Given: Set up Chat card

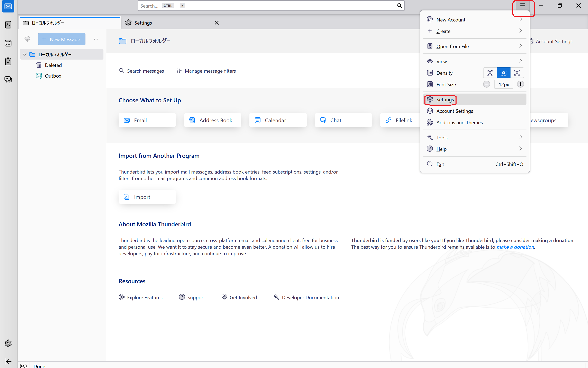Looking at the screenshot, I should click(x=343, y=120).
